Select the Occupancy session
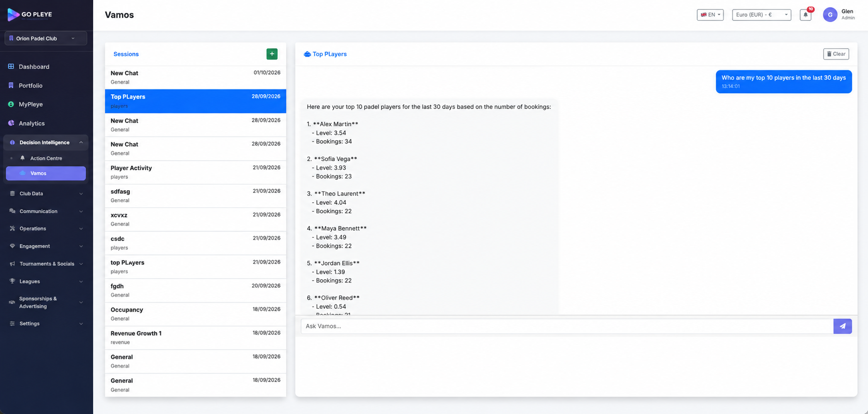The height and width of the screenshot is (414, 868). coord(195,314)
